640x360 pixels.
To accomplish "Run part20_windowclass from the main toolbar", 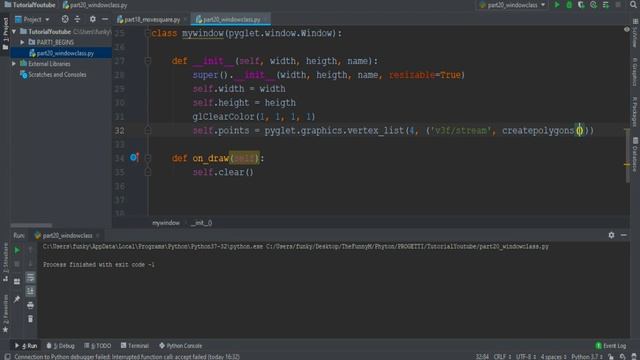I will [x=557, y=5].
